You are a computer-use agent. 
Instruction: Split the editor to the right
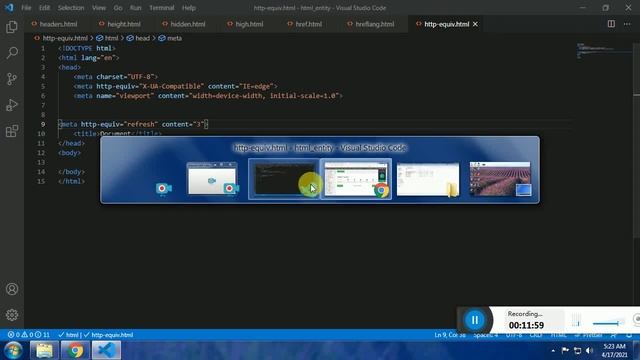coord(611,24)
